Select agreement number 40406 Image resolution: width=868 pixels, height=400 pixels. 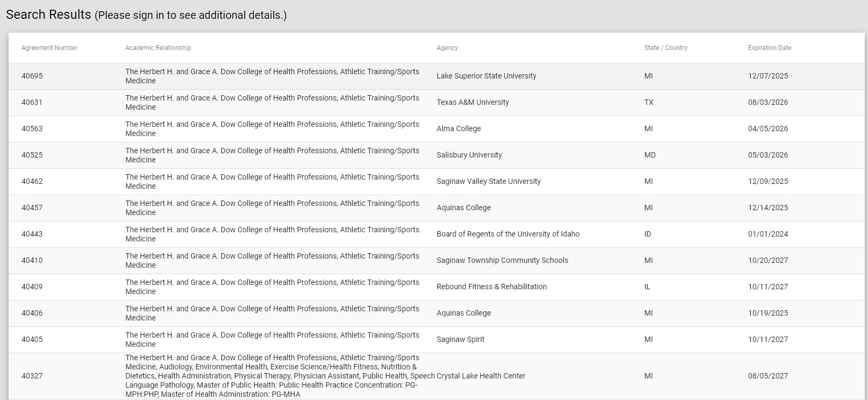pyautogui.click(x=32, y=313)
